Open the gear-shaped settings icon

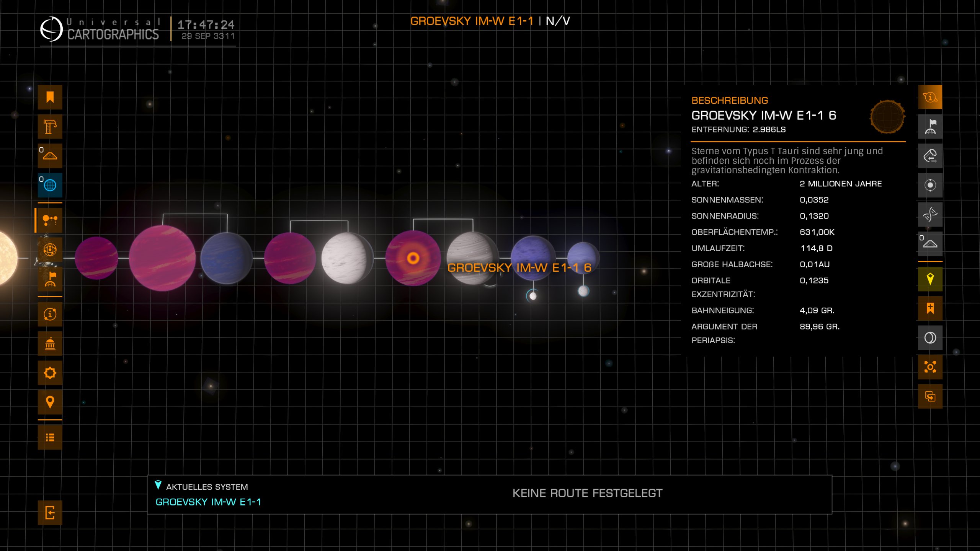tap(50, 373)
